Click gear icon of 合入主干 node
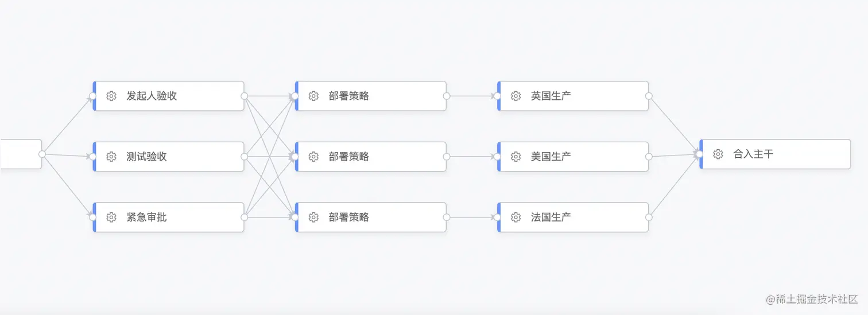Screen dimensions: 868x315 point(718,154)
